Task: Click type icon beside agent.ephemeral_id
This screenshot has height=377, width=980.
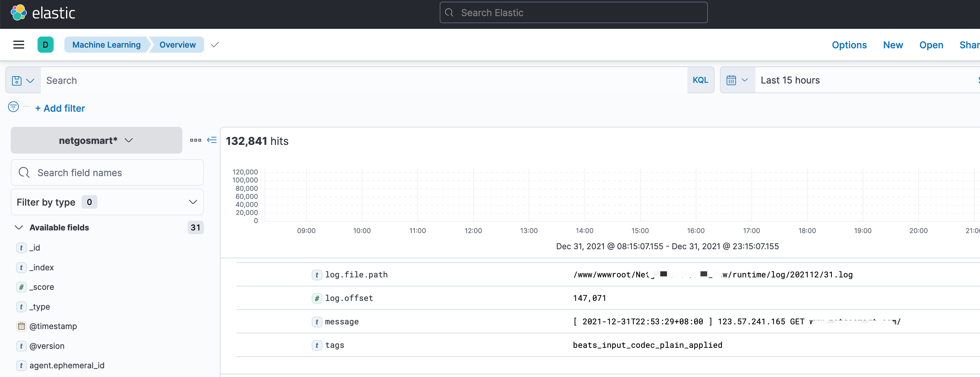Action: click(x=21, y=366)
